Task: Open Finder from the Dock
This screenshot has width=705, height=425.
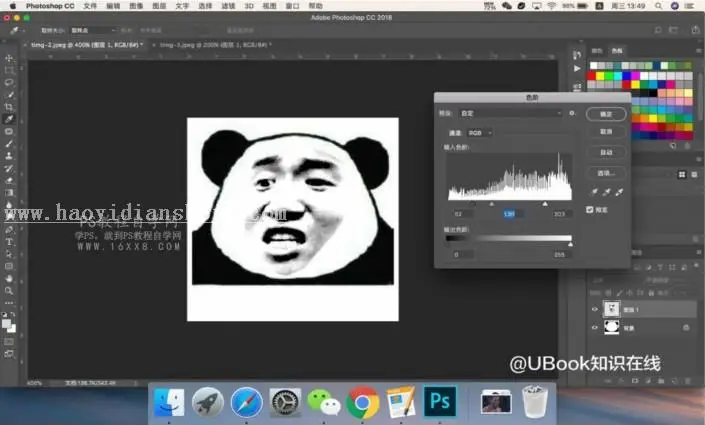Action: (x=169, y=402)
